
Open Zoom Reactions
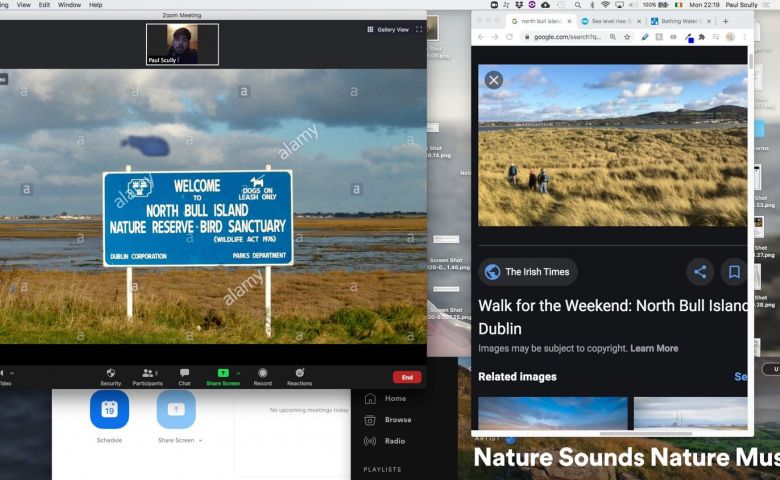tap(299, 374)
